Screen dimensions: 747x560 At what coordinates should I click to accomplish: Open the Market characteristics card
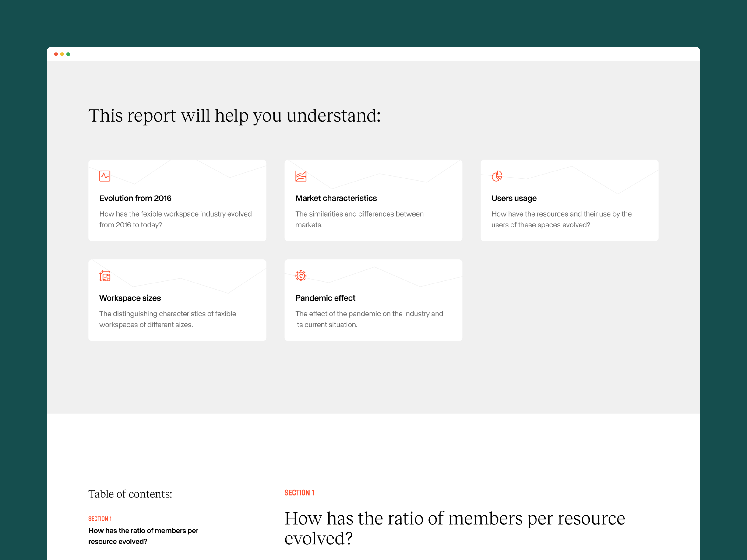coord(373,200)
